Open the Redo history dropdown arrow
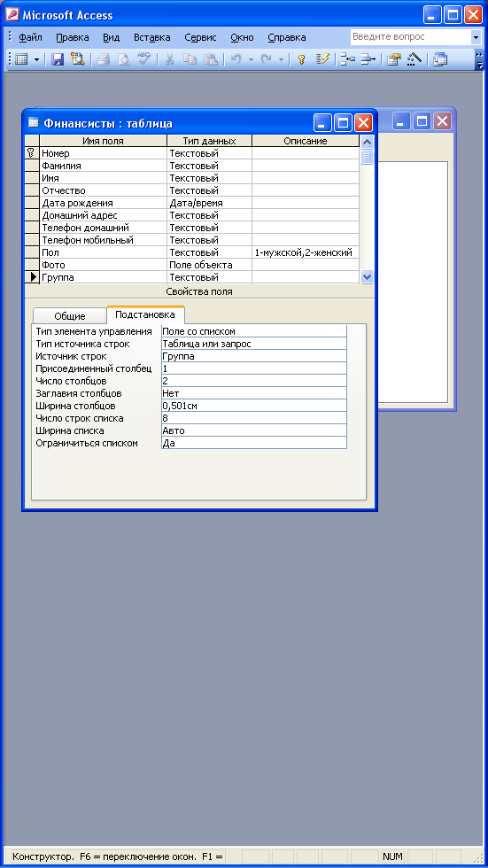The width and height of the screenshot is (488, 868). (x=281, y=59)
